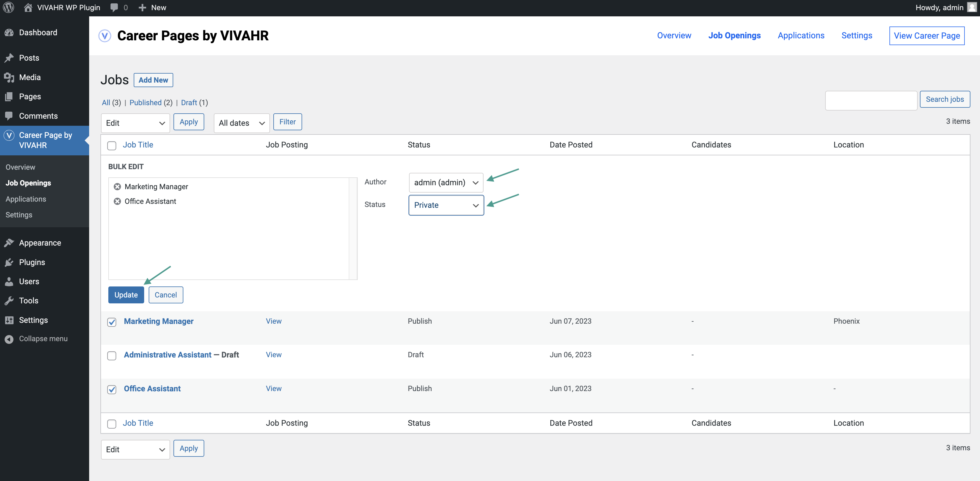Click the bottom Apply button

click(x=189, y=448)
